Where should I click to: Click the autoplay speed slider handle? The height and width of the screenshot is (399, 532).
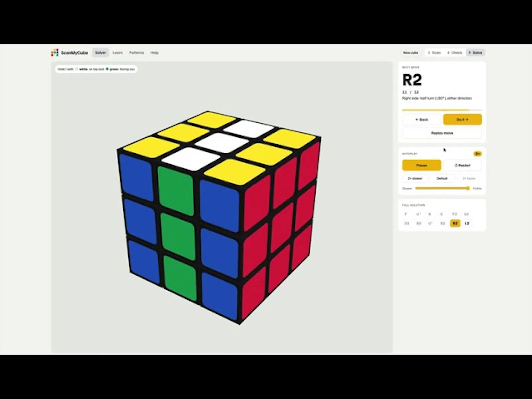coord(468,188)
